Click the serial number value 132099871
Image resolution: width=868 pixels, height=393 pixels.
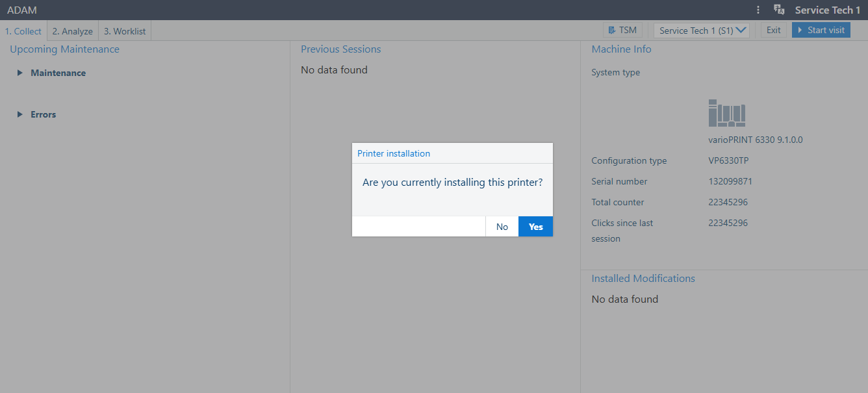click(730, 181)
